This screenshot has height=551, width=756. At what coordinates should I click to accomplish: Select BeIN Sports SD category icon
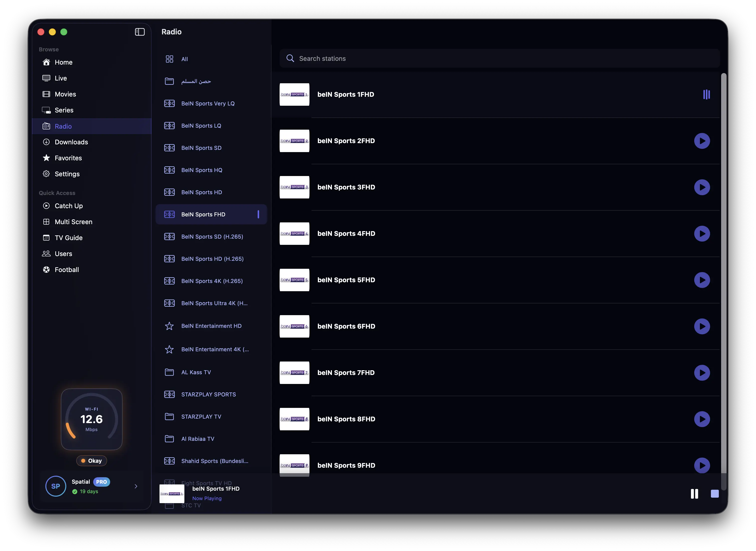[169, 148]
